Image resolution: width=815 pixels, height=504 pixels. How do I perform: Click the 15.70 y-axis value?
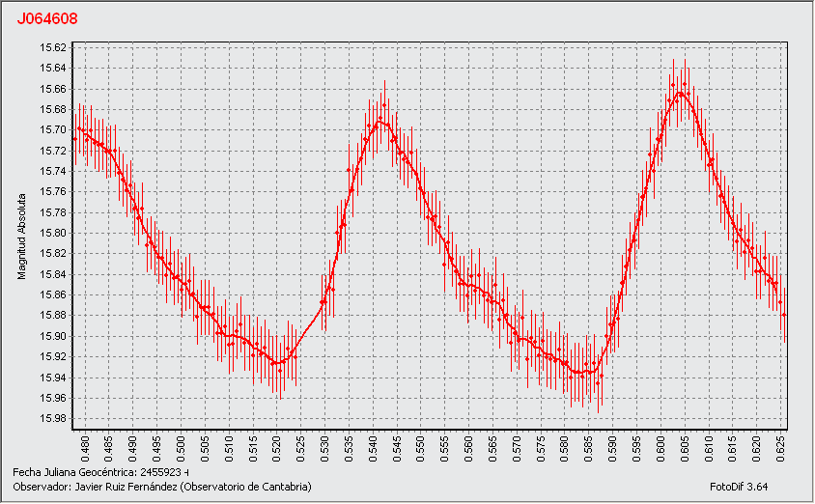pyautogui.click(x=53, y=130)
